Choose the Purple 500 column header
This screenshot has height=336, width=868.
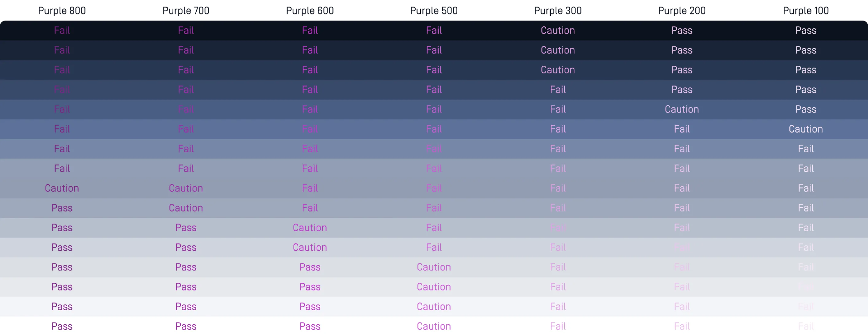(x=434, y=10)
